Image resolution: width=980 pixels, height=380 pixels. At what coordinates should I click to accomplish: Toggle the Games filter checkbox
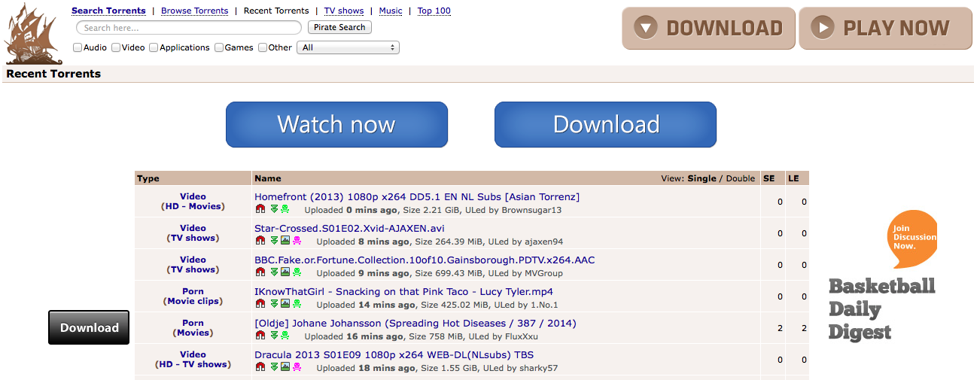click(219, 47)
